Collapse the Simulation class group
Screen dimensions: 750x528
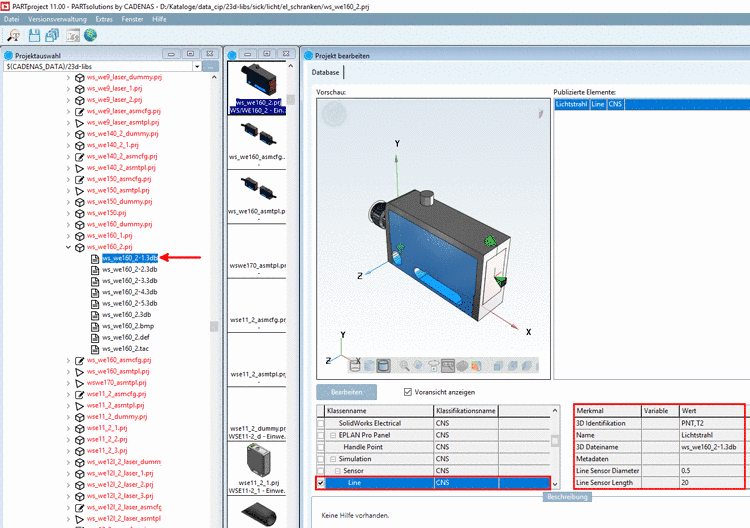[333, 459]
